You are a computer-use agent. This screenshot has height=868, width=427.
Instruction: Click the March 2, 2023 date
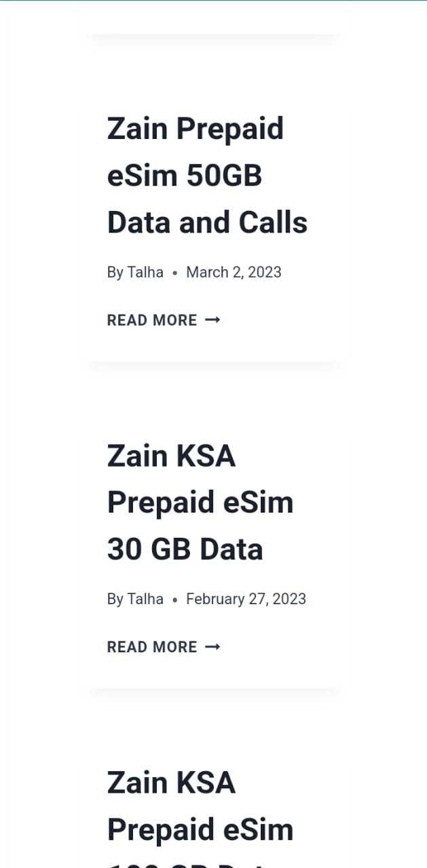point(234,272)
